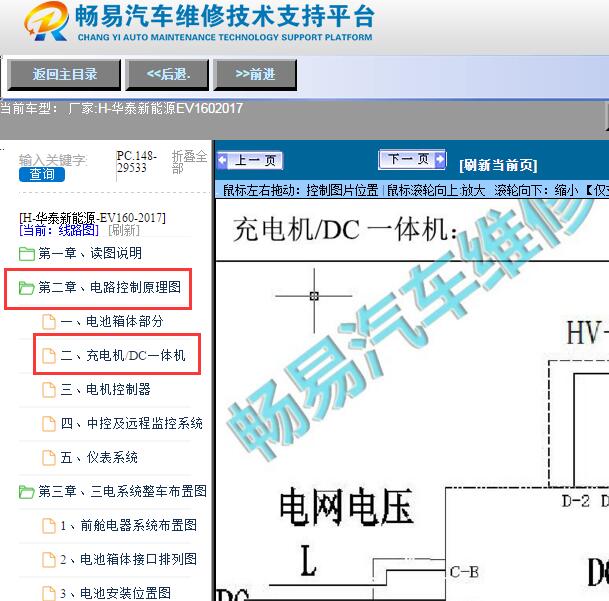Image resolution: width=609 pixels, height=601 pixels.
Task: Expand 第一章、读图说明 chapter
Action: 90,253
